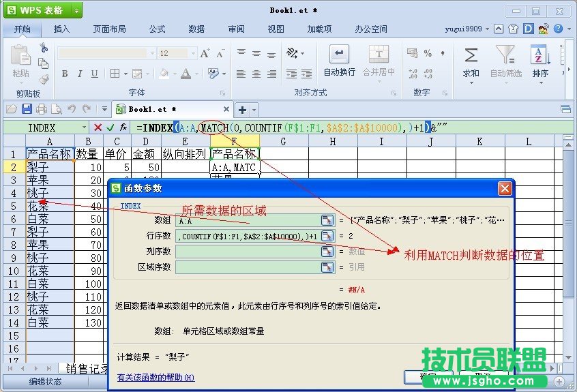577x392 pixels.
Task: Click the Copy icon
Action: (x=44, y=63)
